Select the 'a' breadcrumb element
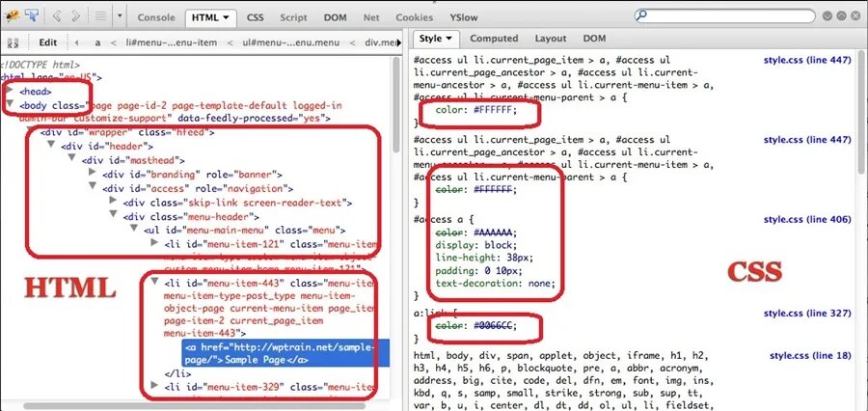This screenshot has height=411, width=868. click(97, 42)
